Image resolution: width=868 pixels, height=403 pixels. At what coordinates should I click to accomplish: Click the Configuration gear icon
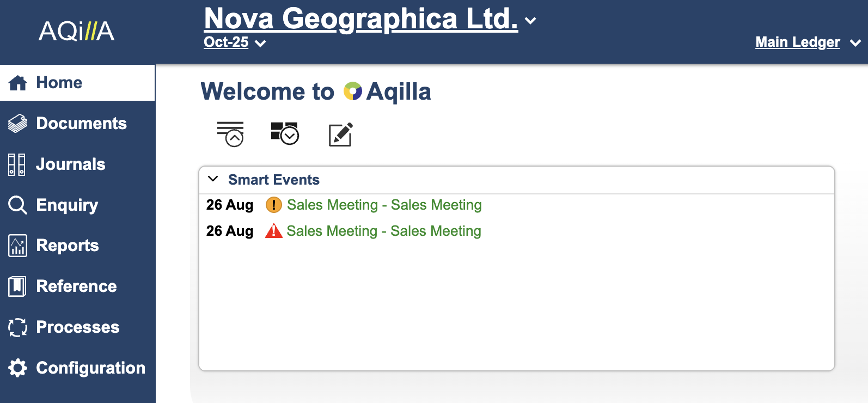tap(17, 368)
